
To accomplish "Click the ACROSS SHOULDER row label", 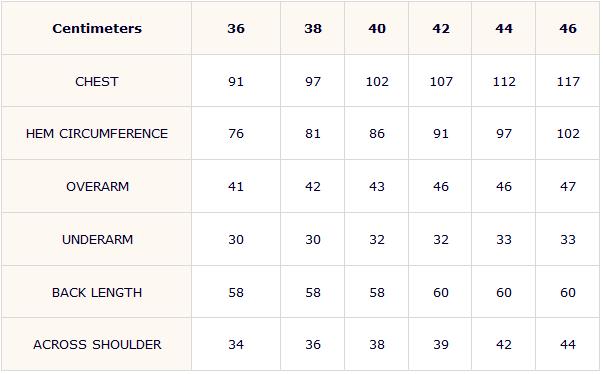I will click(x=97, y=345).
